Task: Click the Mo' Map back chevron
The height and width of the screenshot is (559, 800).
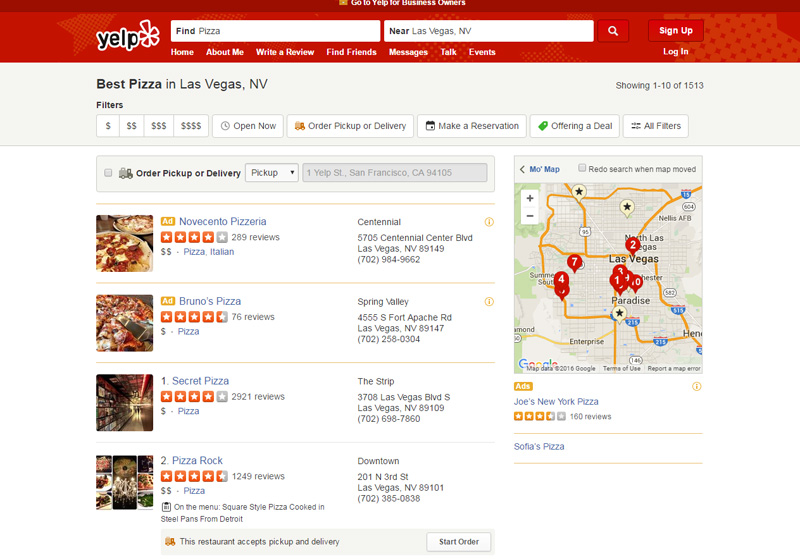Action: [x=522, y=169]
